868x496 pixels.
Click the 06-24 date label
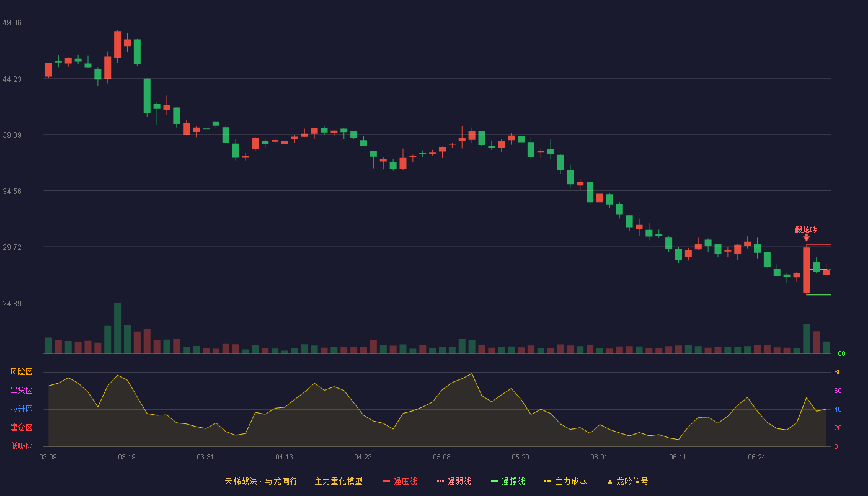756,457
